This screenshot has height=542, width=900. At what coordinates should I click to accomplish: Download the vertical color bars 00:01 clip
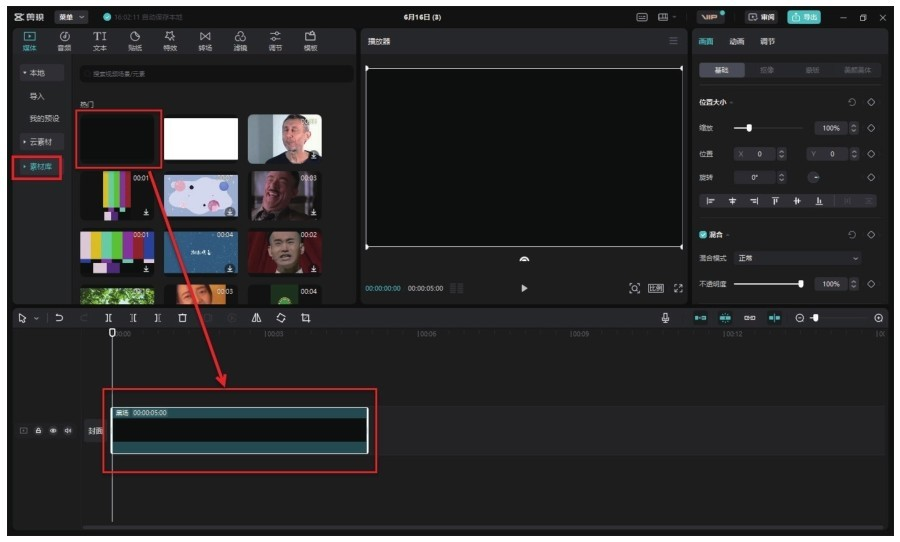146,212
